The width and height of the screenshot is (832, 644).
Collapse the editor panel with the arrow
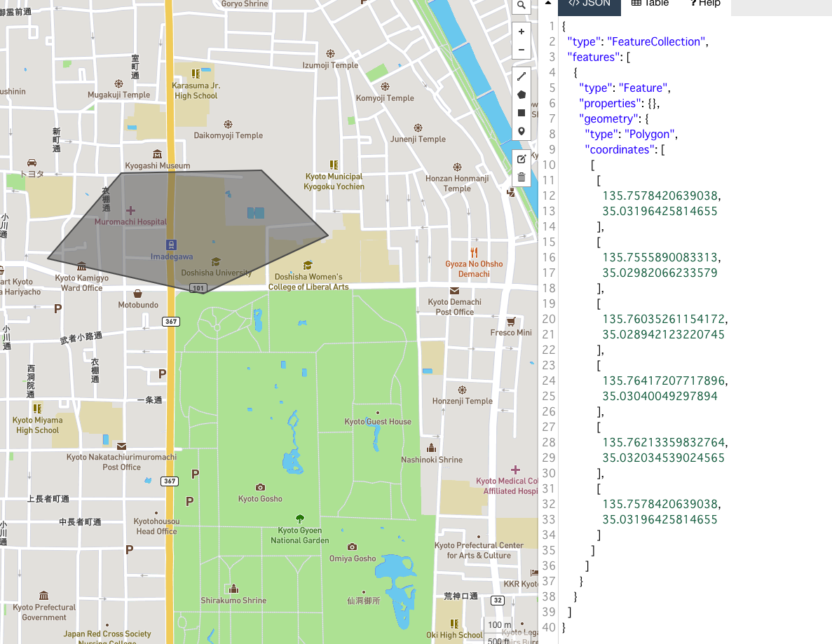(548, 4)
